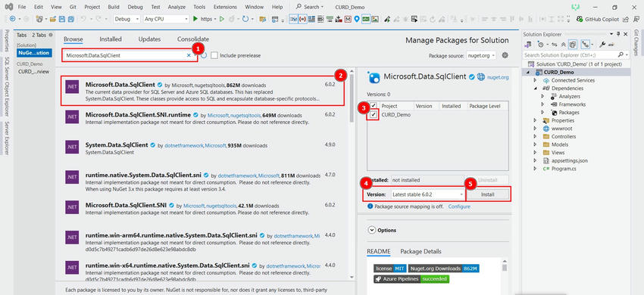Click the Search box in title bar
Viewport: 644px width, 295px height.
[x=311, y=7]
